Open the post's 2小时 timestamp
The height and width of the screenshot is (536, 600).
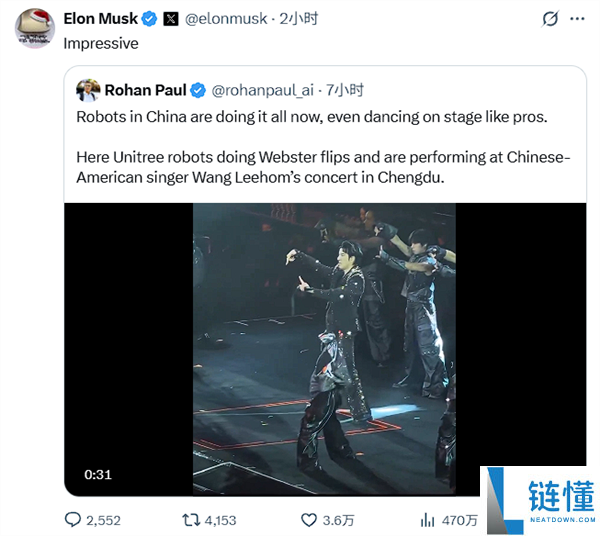coord(298,19)
